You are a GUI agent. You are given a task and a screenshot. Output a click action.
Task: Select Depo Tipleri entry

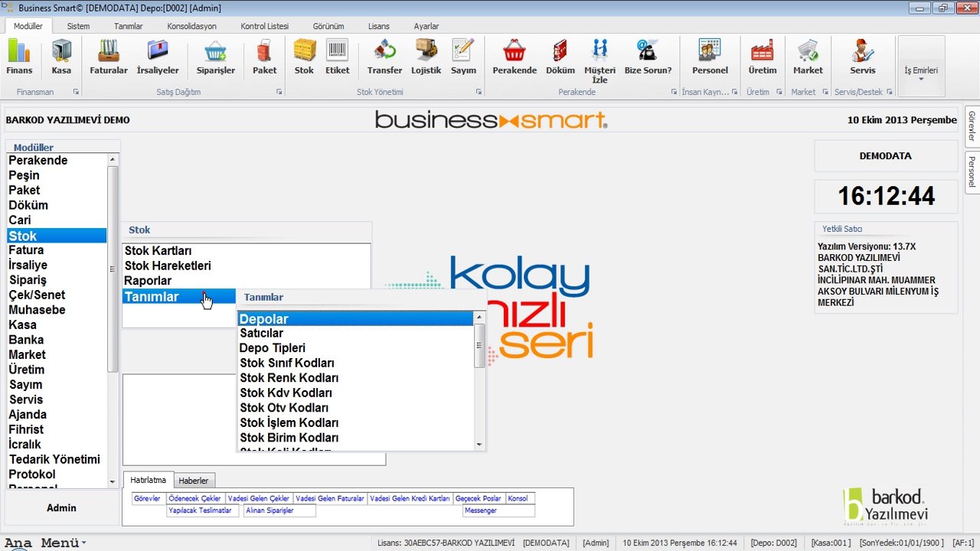(356, 348)
